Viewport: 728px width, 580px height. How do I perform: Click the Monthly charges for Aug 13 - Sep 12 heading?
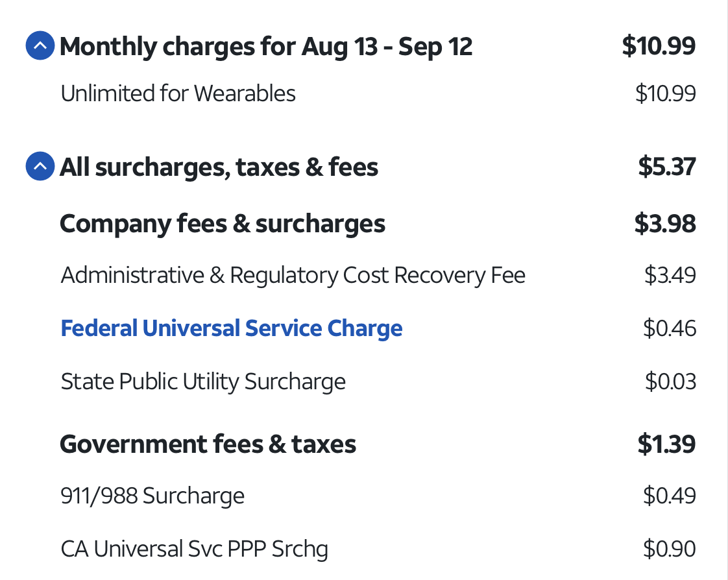(266, 47)
